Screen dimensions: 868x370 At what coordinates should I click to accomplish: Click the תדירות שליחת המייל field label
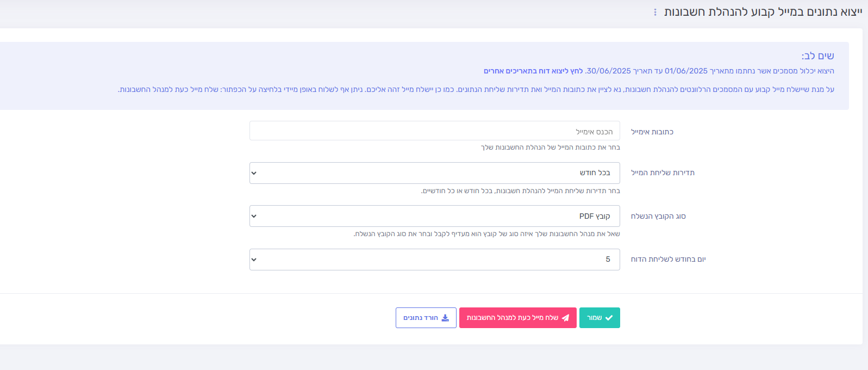(x=663, y=172)
